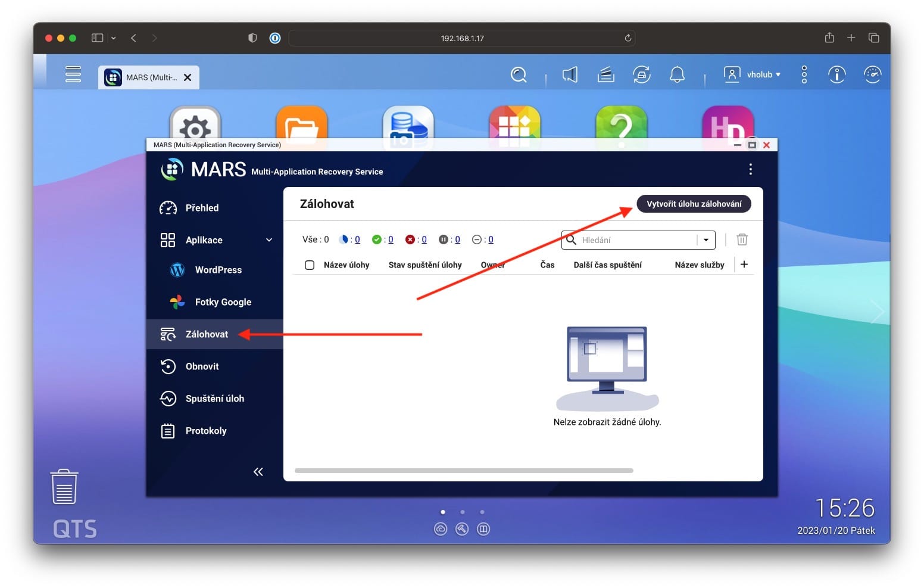Open the MARS three-dot menu

click(x=750, y=169)
